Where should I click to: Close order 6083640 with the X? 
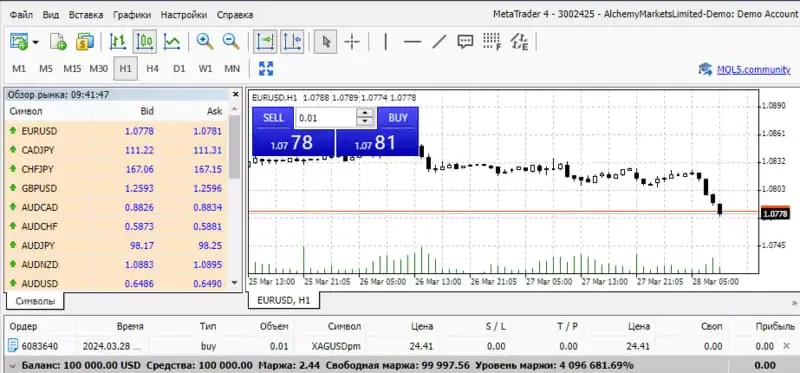[x=786, y=346]
